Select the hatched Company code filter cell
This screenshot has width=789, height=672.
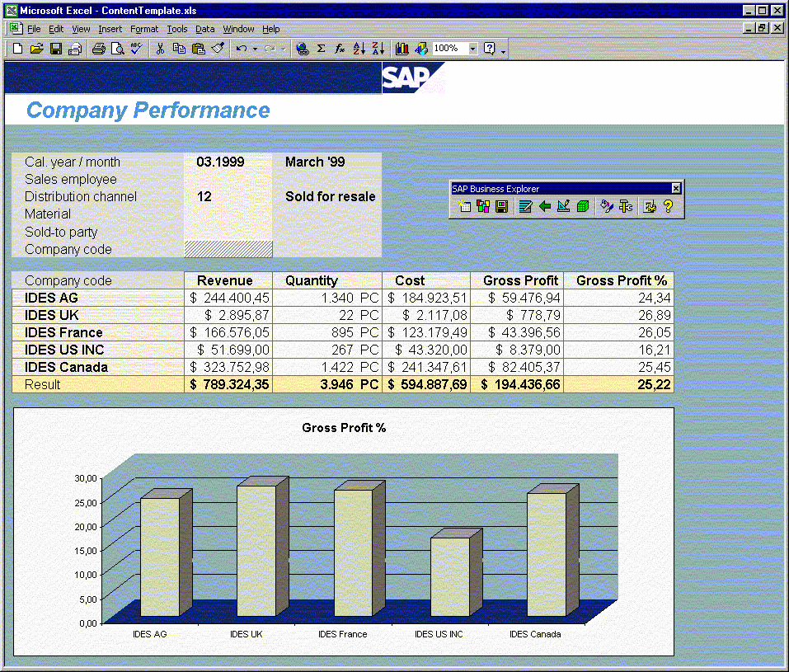click(x=228, y=249)
